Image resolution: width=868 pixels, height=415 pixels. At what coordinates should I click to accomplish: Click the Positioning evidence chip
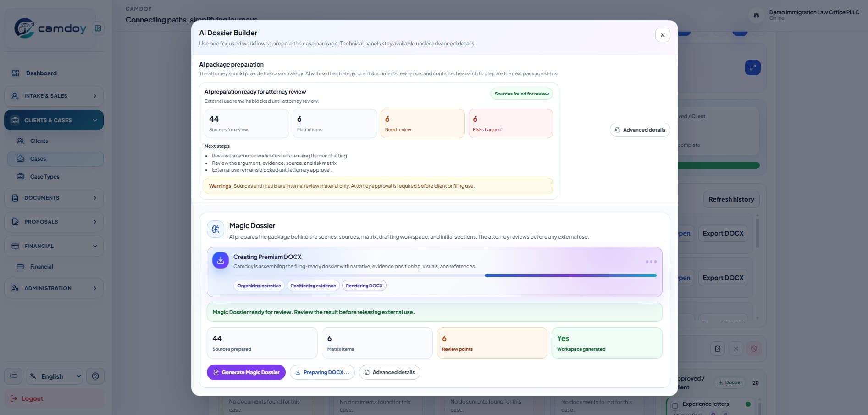(313, 286)
